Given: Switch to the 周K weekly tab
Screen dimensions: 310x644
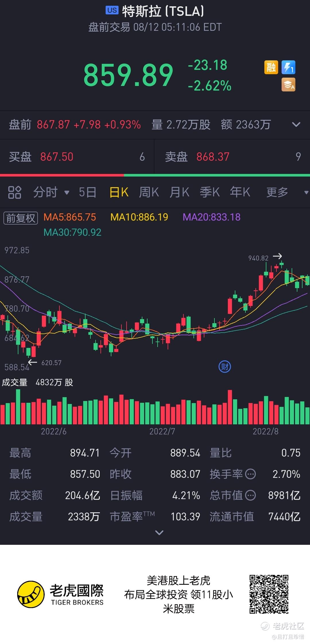Looking at the screenshot, I should 149,192.
